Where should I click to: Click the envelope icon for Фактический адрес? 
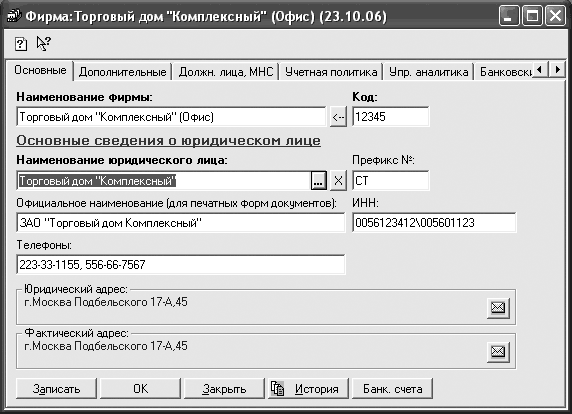498,352
